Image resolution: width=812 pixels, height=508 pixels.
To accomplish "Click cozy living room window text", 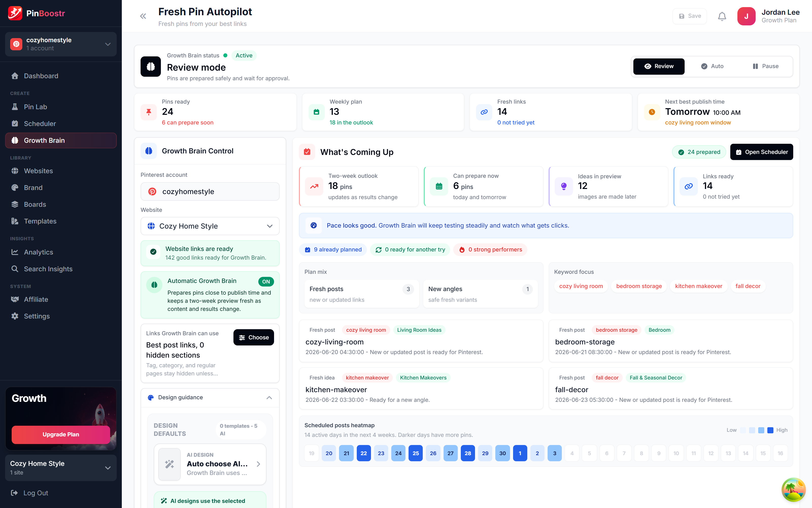I will (698, 123).
